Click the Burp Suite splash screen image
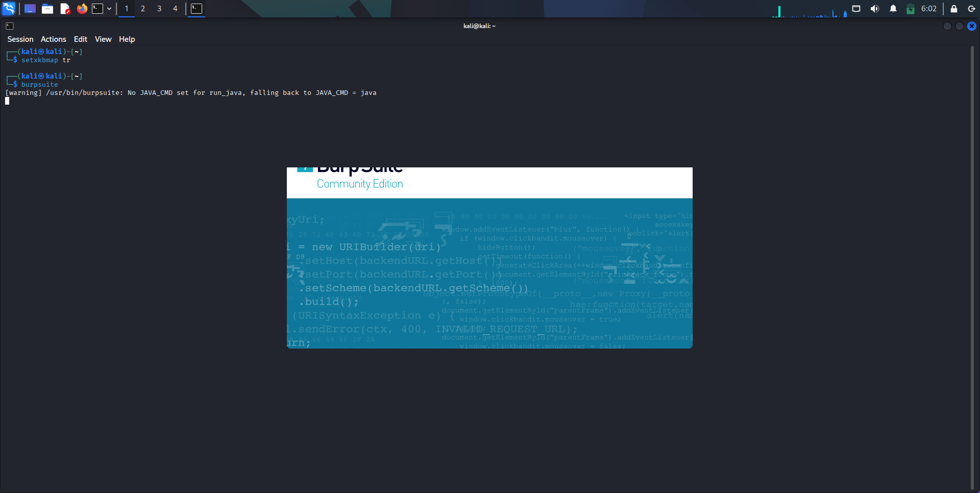 pos(489,258)
